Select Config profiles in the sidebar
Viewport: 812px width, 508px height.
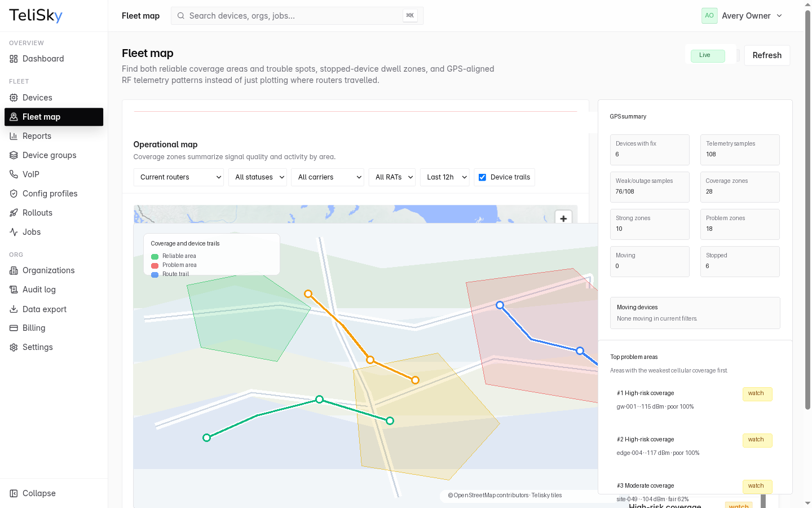click(x=54, y=194)
